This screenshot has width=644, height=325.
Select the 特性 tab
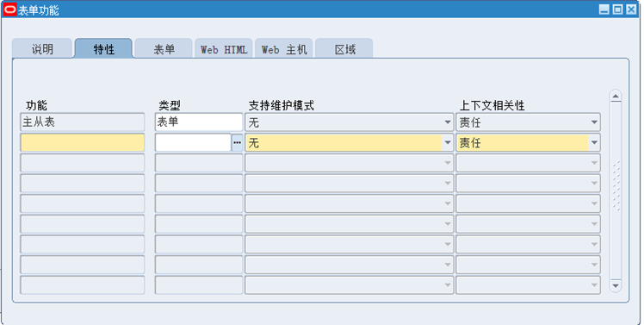click(103, 49)
